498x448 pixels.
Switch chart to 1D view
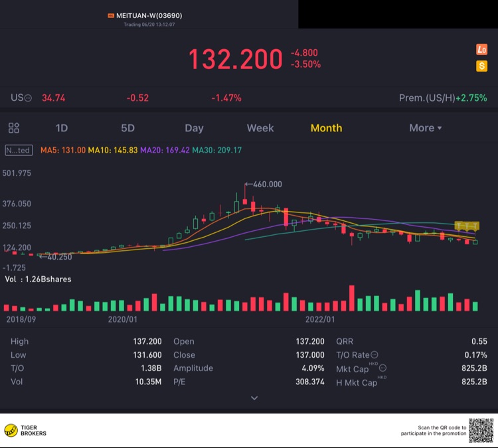coord(62,128)
